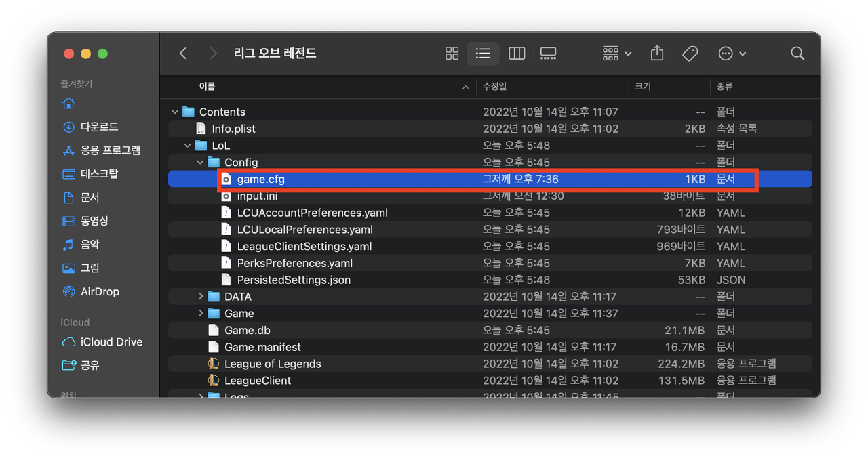This screenshot has height=460, width=868.
Task: Click the LeagueClient app icon
Action: [x=214, y=381]
